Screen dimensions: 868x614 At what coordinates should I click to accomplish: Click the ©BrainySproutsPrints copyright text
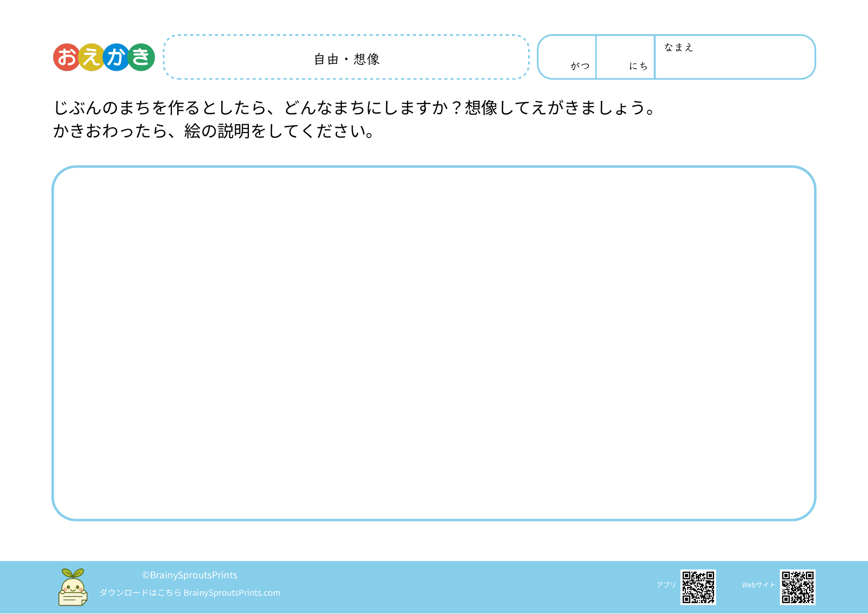(x=190, y=575)
